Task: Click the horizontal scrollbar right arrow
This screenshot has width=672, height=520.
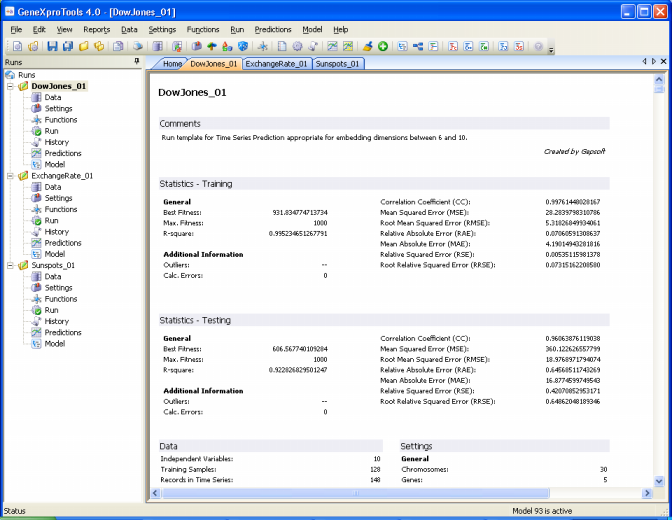Action: pyautogui.click(x=647, y=493)
